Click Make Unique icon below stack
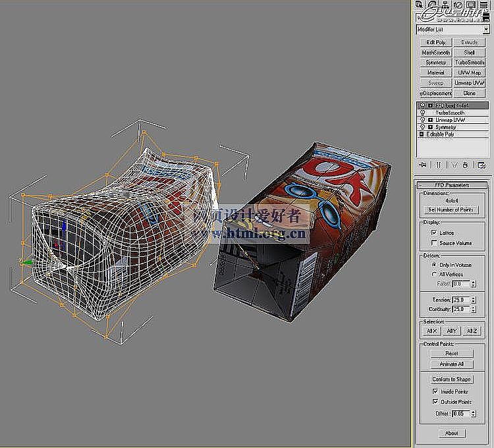 [454, 165]
